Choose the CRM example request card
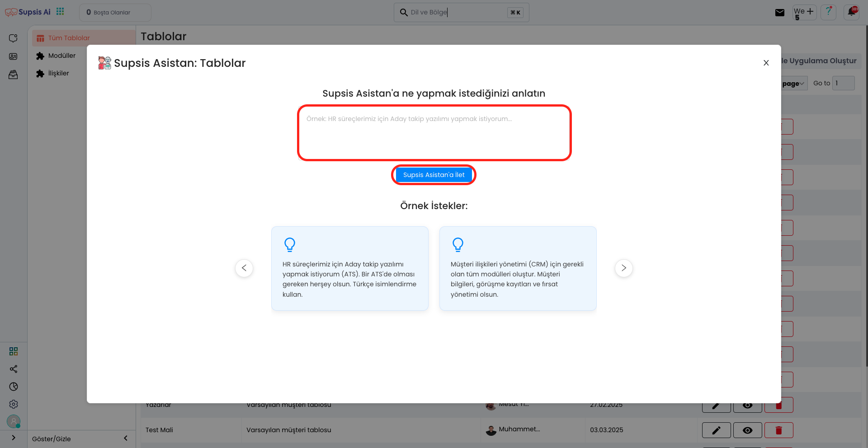Viewport: 868px width, 448px height. click(x=518, y=268)
